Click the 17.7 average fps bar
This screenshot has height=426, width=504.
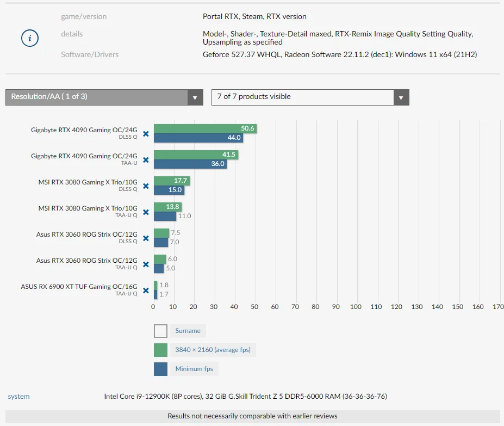click(172, 181)
